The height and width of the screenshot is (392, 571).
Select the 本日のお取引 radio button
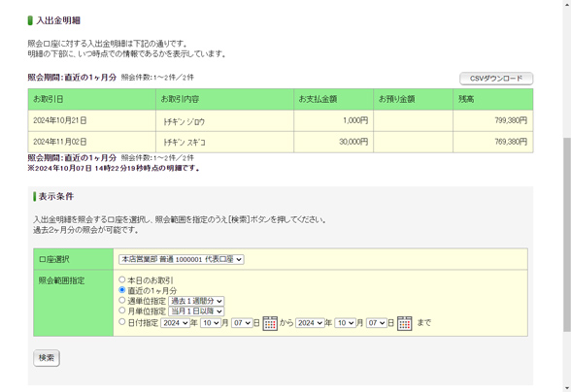(122, 279)
